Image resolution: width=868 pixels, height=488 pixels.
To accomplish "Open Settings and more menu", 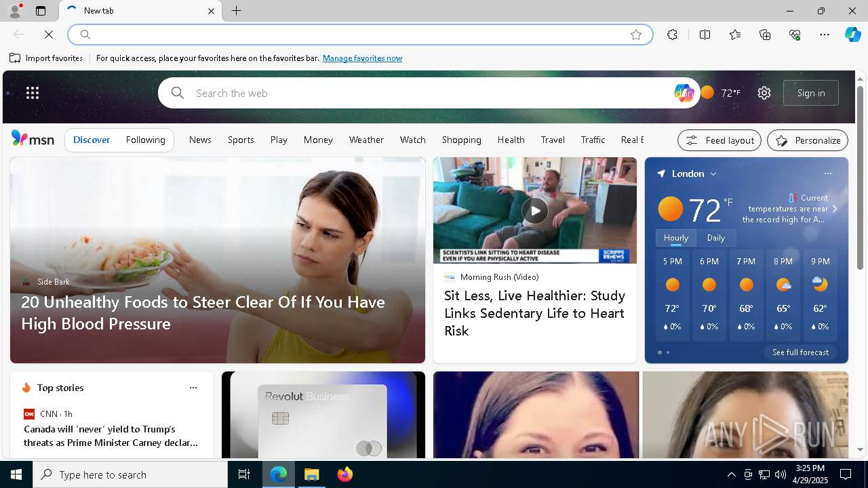I will point(825,35).
